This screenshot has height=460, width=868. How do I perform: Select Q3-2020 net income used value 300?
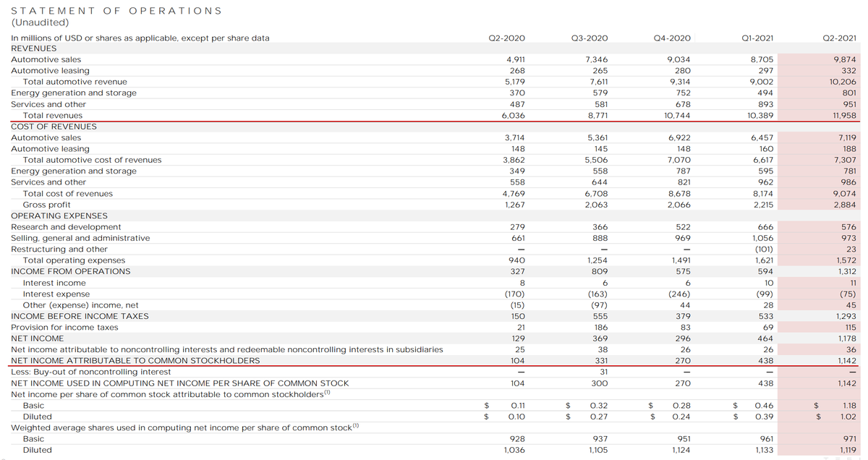click(600, 383)
